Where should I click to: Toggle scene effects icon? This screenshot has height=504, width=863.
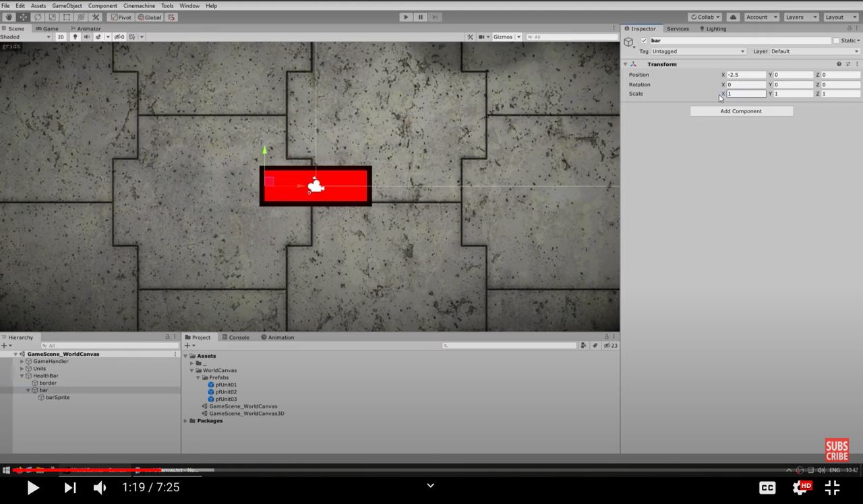pyautogui.click(x=98, y=37)
